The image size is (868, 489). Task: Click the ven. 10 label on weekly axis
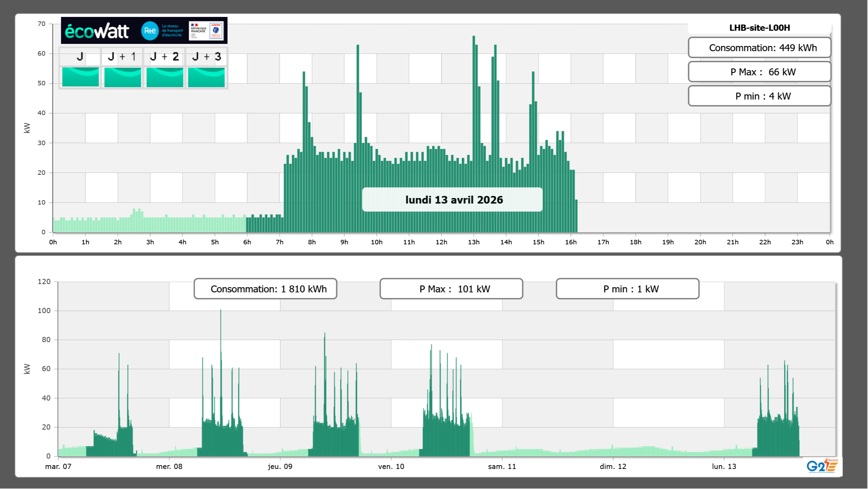[x=391, y=467]
